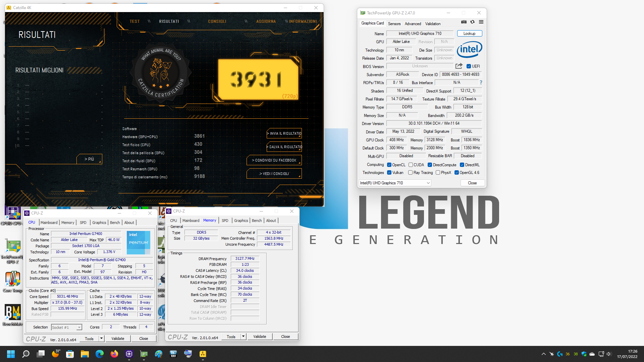Expand Tools arrow in left CPU-Z window
The image size is (644, 362).
click(x=101, y=339)
